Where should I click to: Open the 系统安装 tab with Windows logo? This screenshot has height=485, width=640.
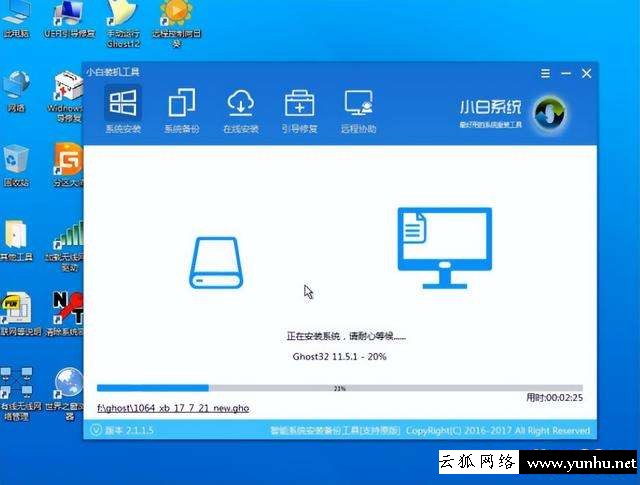(x=123, y=110)
